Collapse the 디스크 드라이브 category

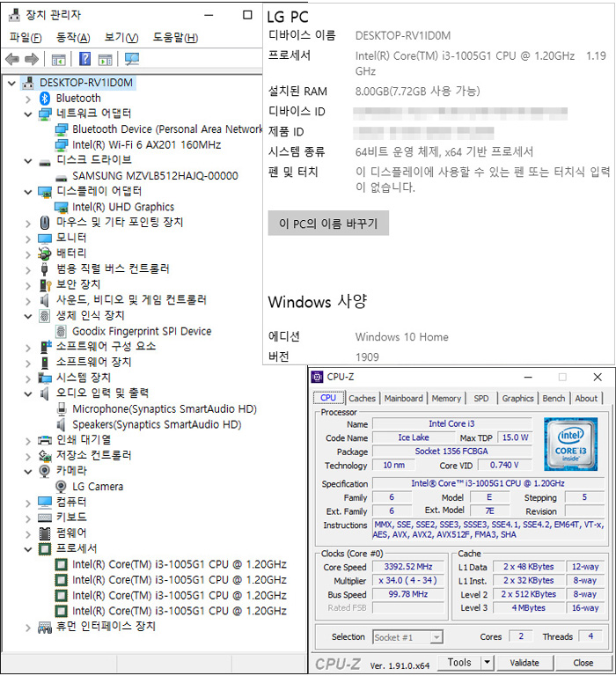point(28,161)
